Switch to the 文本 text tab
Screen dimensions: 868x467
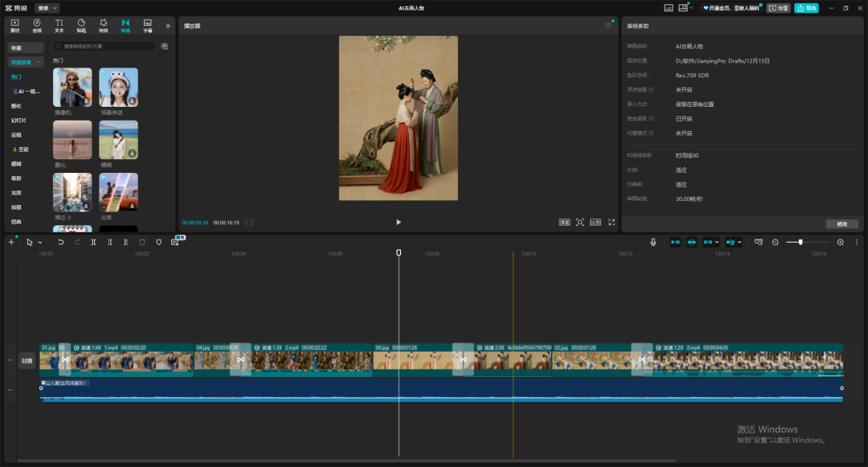pyautogui.click(x=59, y=26)
